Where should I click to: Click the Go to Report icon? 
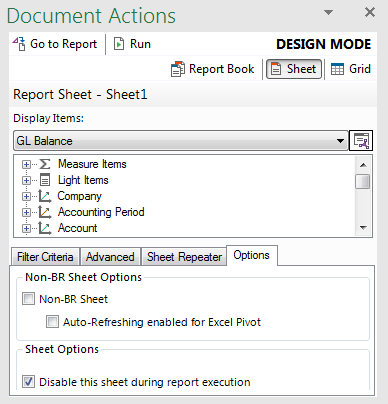click(19, 44)
